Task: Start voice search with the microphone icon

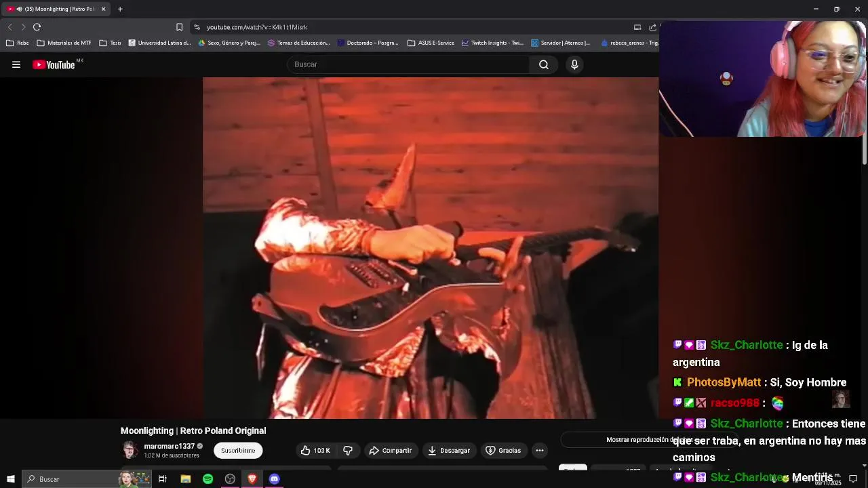Action: pyautogui.click(x=574, y=64)
